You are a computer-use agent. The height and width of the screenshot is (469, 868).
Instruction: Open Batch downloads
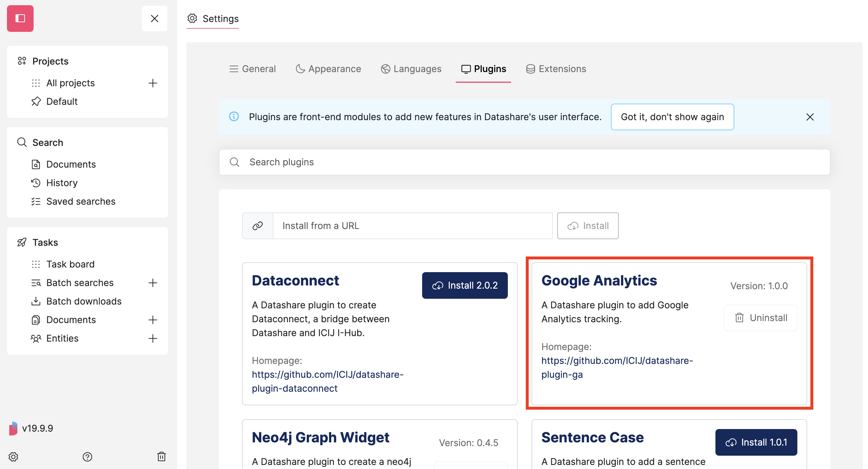pyautogui.click(x=84, y=301)
